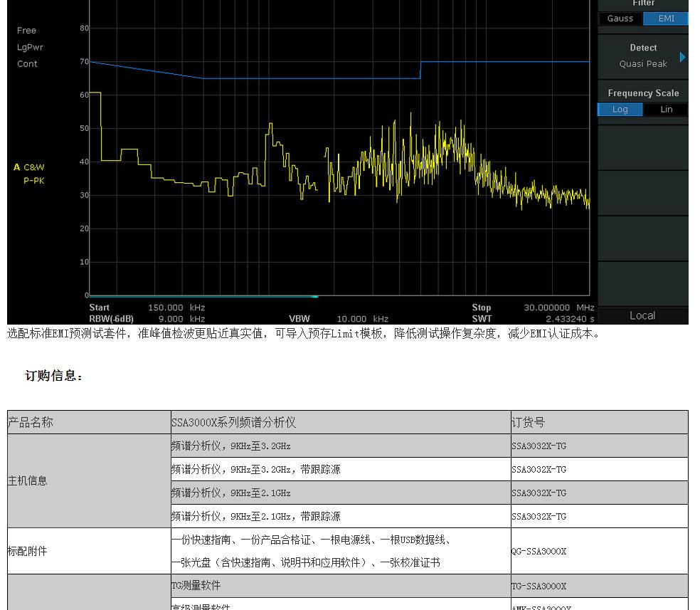This screenshot has width=700, height=610.
Task: Choose Lin frequency scale
Action: 666,110
